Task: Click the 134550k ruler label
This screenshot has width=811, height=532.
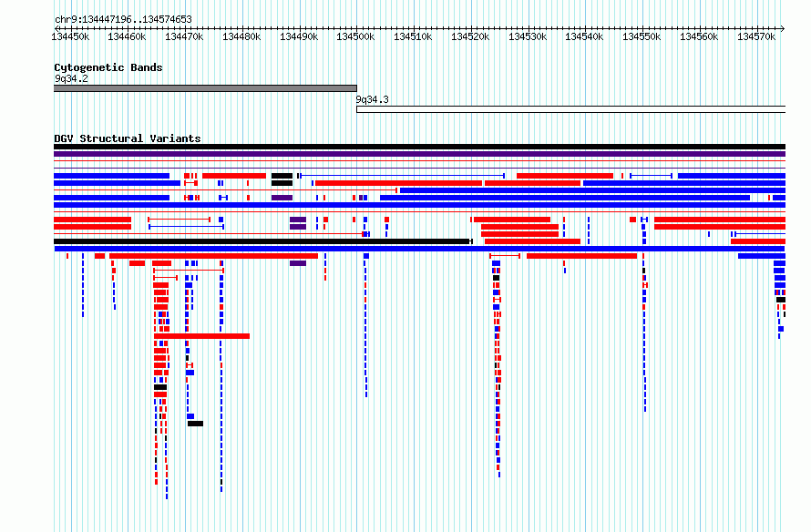Action: (x=642, y=37)
